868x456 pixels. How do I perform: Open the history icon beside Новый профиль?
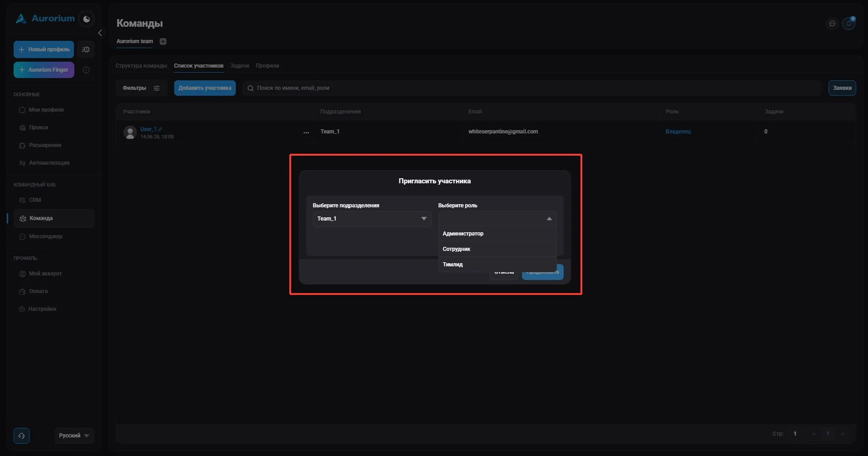pos(86,49)
